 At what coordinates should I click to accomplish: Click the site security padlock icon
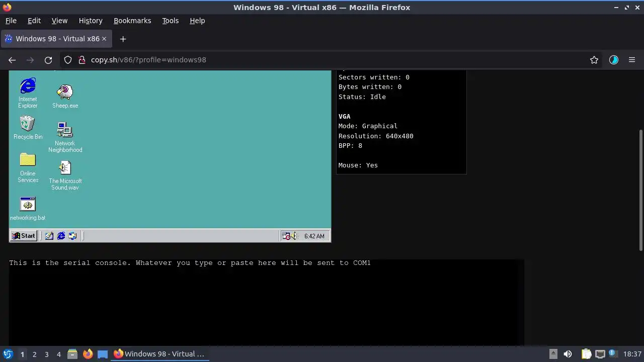coord(82,60)
